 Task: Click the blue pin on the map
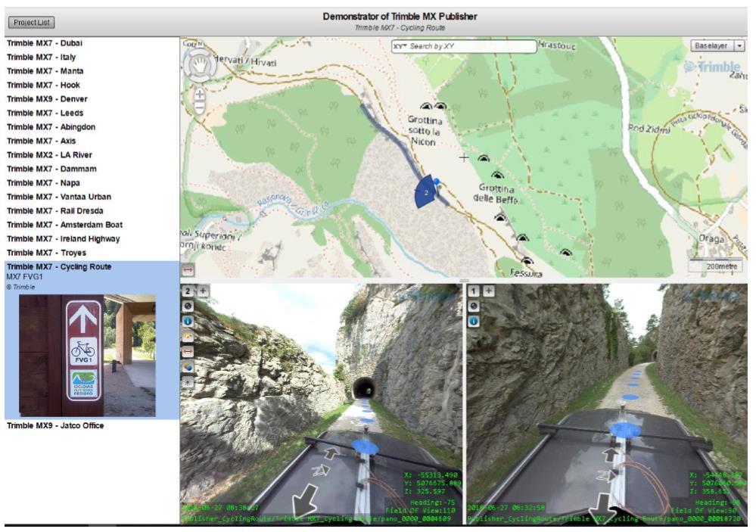coord(437,182)
